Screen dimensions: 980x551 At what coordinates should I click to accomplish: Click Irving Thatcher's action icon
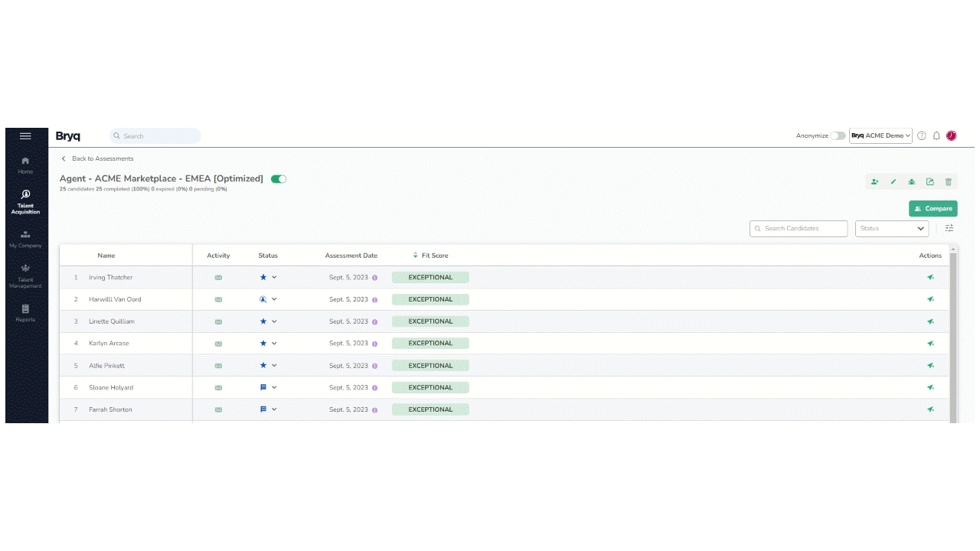point(930,278)
